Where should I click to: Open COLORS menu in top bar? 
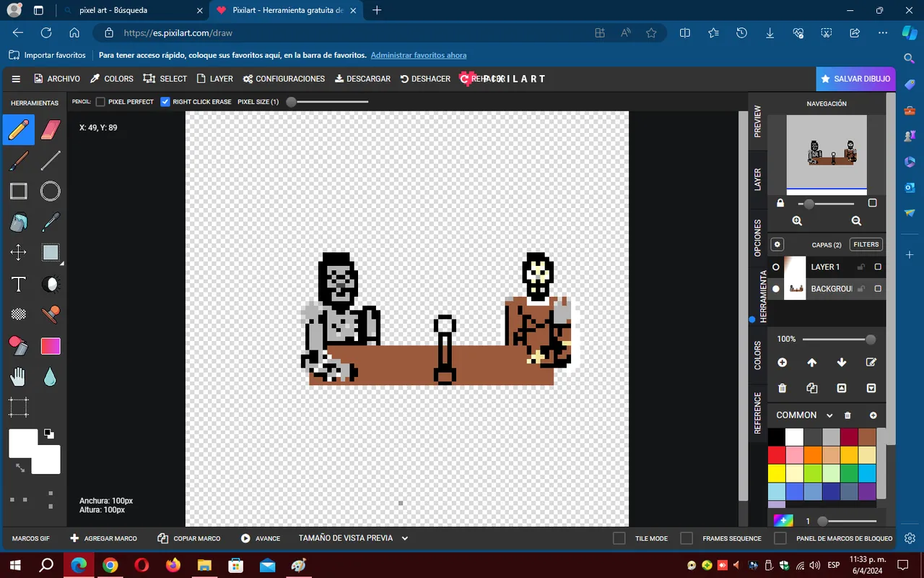click(x=111, y=79)
